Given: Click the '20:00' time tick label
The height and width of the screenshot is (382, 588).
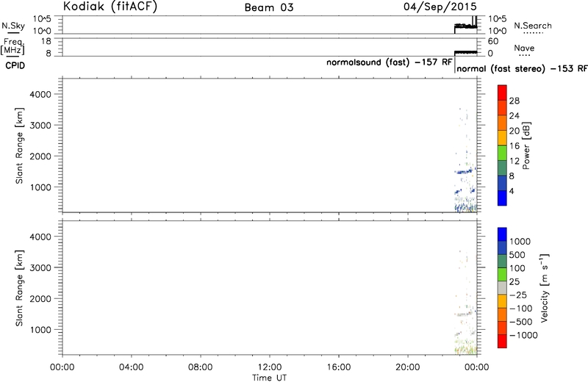Looking at the screenshot, I should pyautogui.click(x=408, y=367).
